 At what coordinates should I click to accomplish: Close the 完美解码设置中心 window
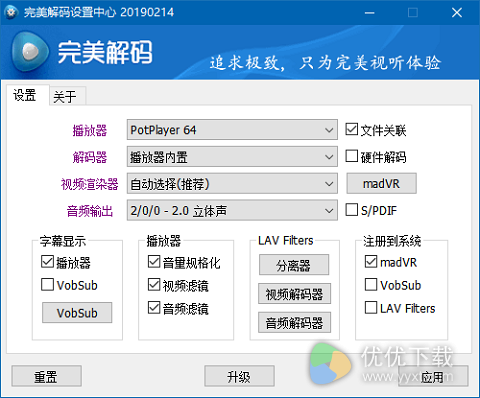pos(457,13)
